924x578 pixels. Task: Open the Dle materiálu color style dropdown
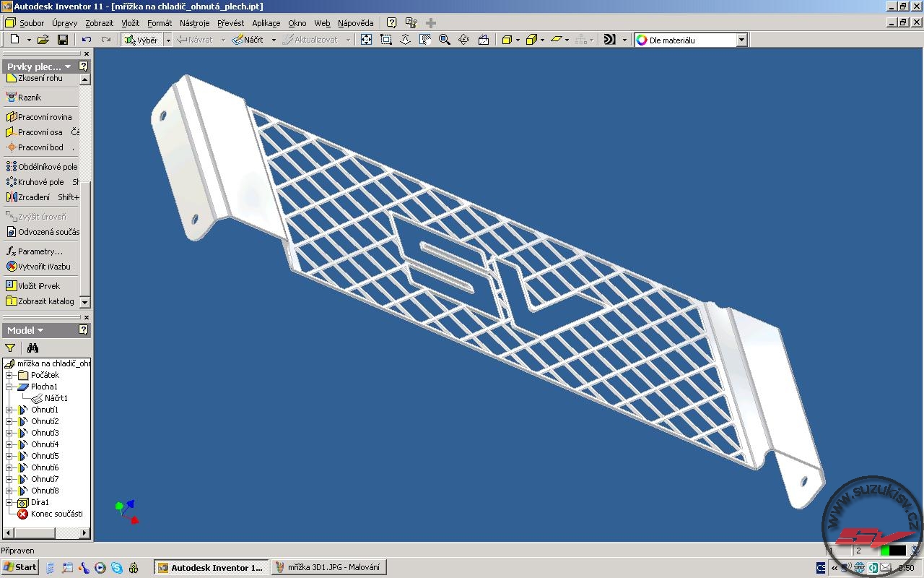[x=741, y=40]
